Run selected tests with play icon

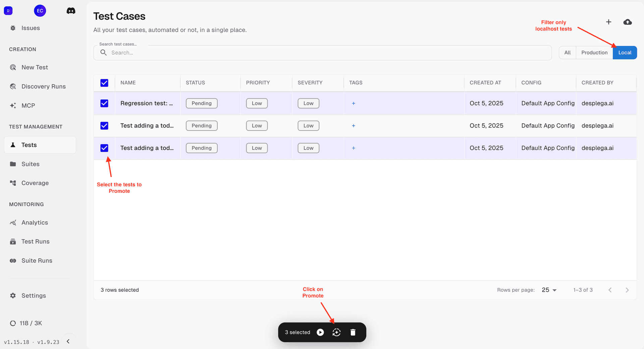(320, 332)
